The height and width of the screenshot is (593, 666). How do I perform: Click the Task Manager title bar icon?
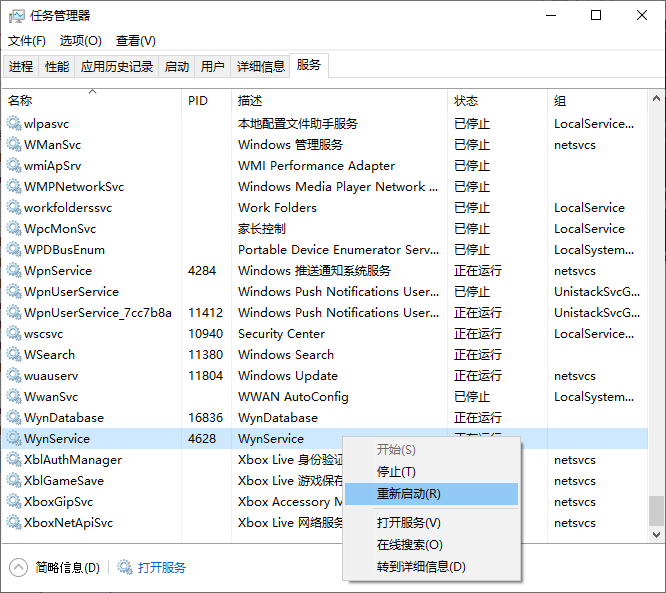[x=15, y=15]
